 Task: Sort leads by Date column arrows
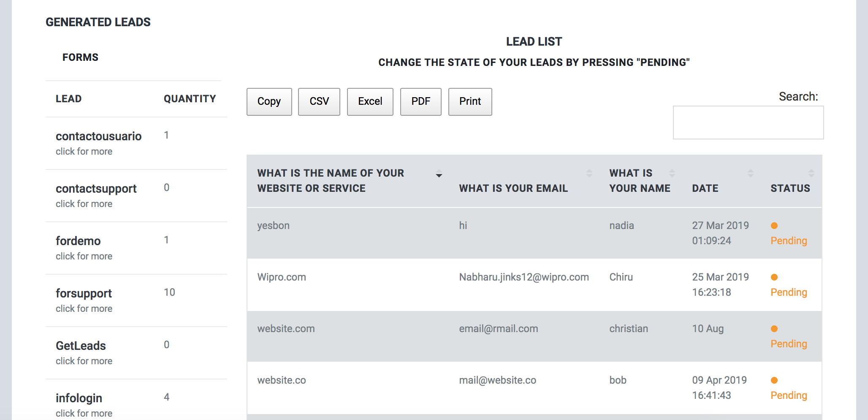click(x=751, y=173)
